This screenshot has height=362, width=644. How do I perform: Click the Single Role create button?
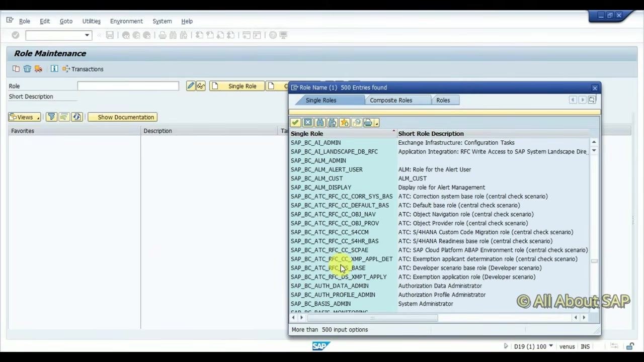click(x=236, y=86)
